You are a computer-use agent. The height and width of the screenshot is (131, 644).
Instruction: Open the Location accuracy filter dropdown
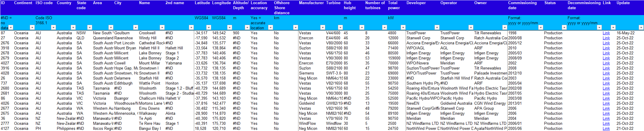click(x=270, y=28)
